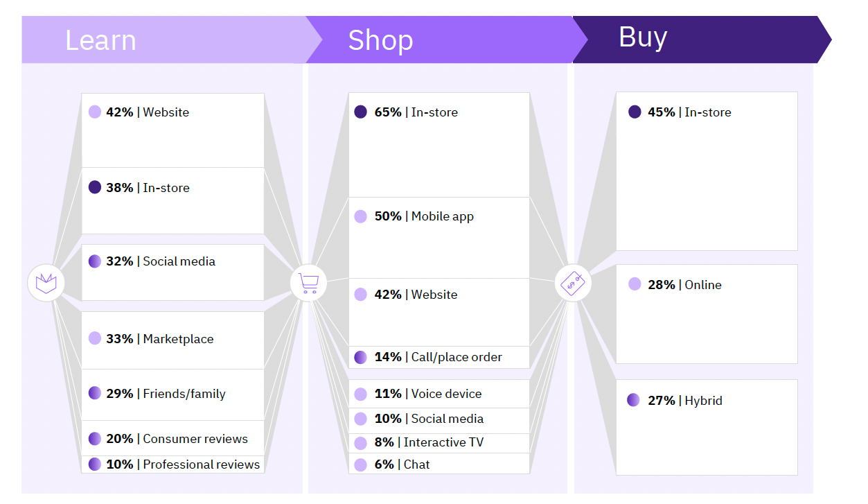This screenshot has width=868, height=504.
Task: Click the Learn stage book icon
Action: tap(46, 283)
